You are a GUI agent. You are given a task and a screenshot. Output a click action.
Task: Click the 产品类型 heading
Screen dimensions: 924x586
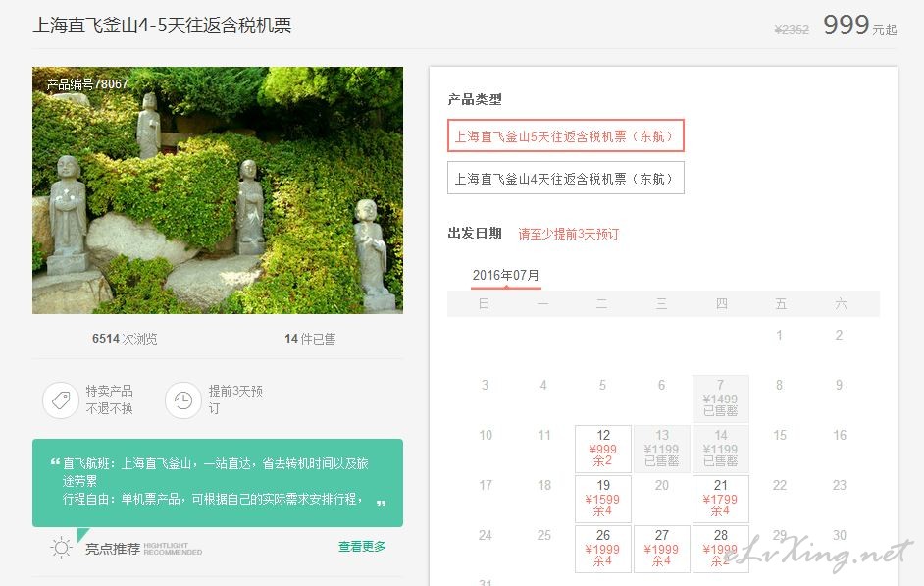click(x=475, y=99)
